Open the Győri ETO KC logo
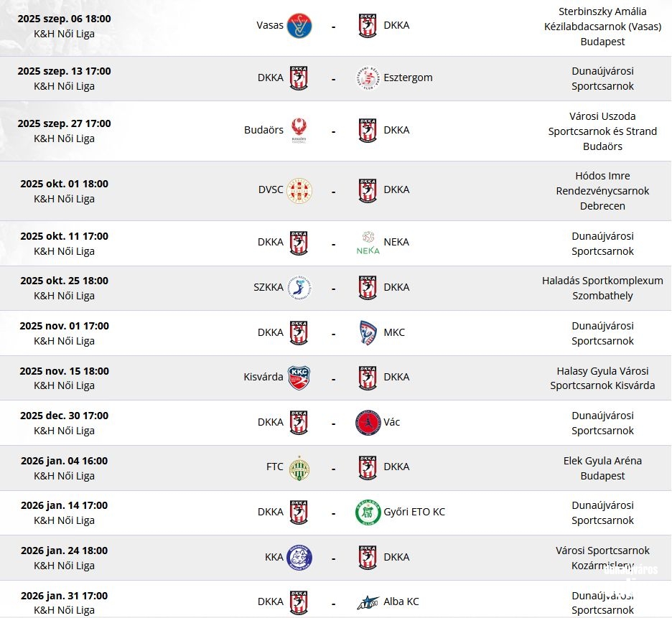This screenshot has width=672, height=618. point(368,512)
